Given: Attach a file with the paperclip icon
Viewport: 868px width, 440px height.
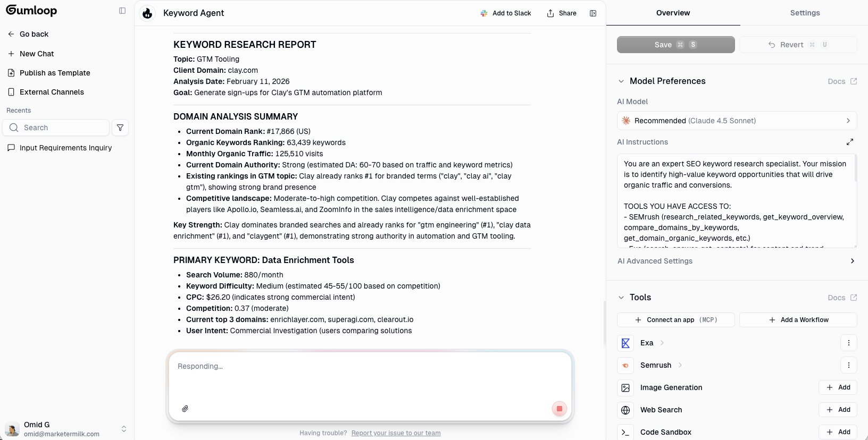Looking at the screenshot, I should (x=185, y=409).
